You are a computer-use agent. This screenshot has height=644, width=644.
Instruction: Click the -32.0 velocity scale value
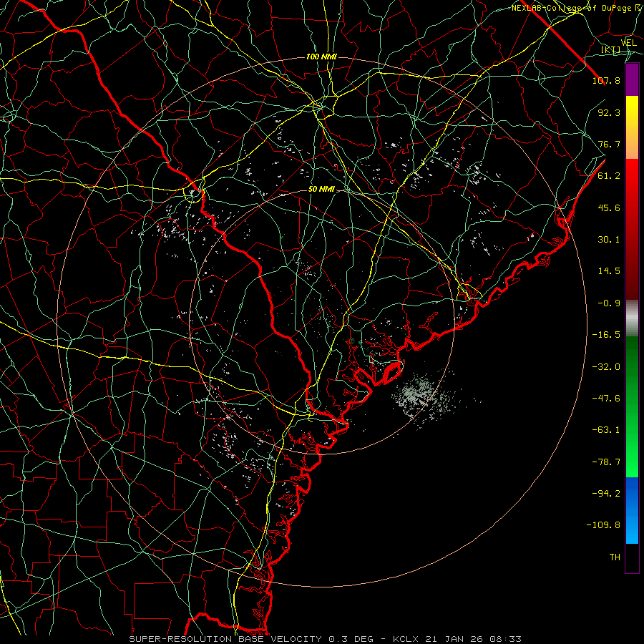pyautogui.click(x=606, y=367)
